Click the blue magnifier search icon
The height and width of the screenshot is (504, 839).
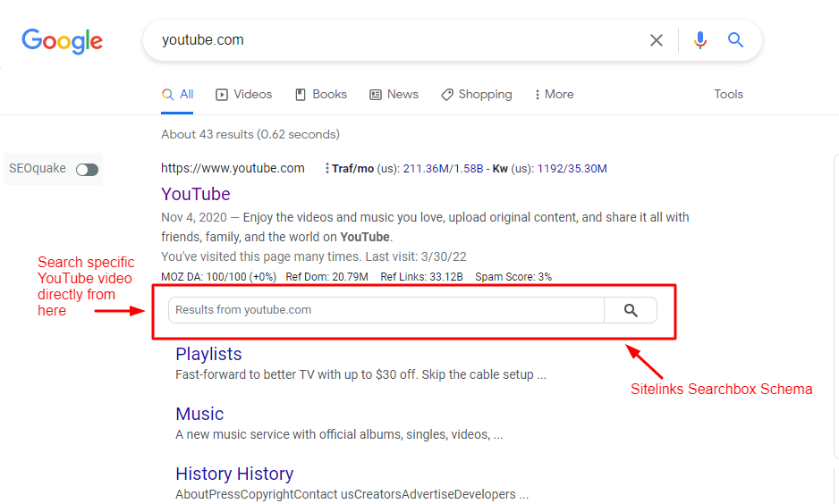coord(735,40)
